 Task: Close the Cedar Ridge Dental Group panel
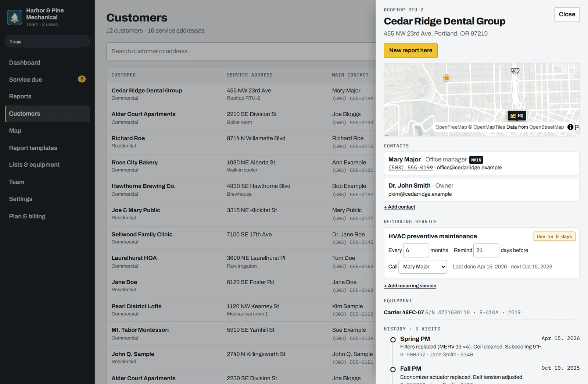point(567,14)
